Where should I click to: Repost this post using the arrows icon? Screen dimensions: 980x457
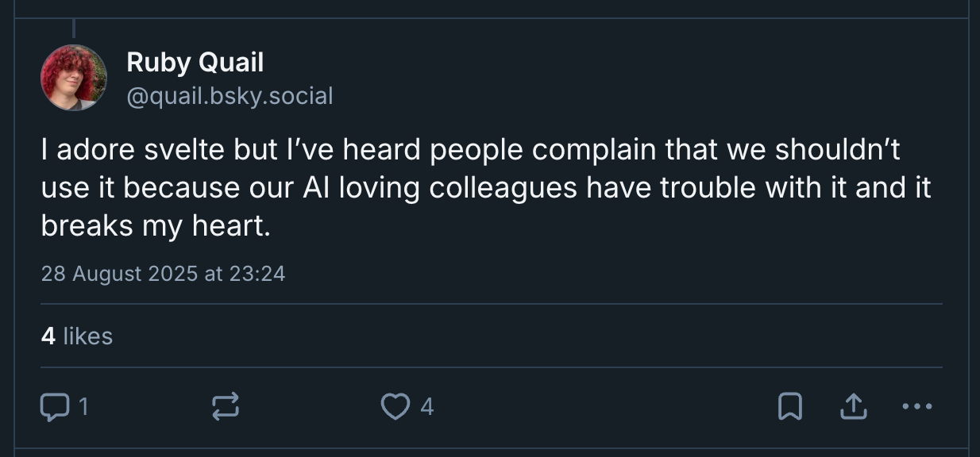225,407
